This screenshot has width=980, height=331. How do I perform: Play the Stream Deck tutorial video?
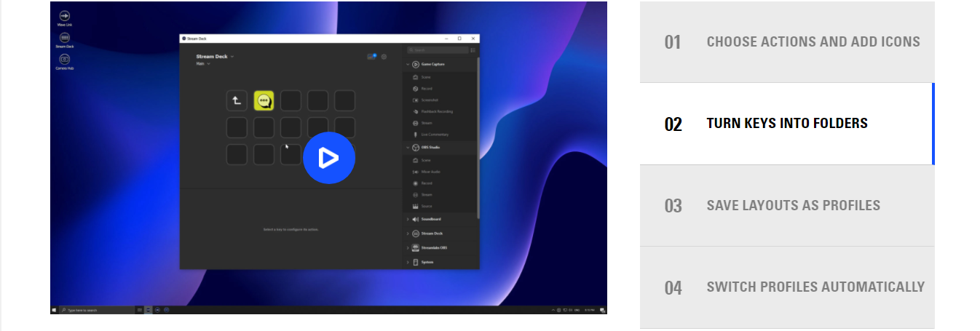point(328,157)
